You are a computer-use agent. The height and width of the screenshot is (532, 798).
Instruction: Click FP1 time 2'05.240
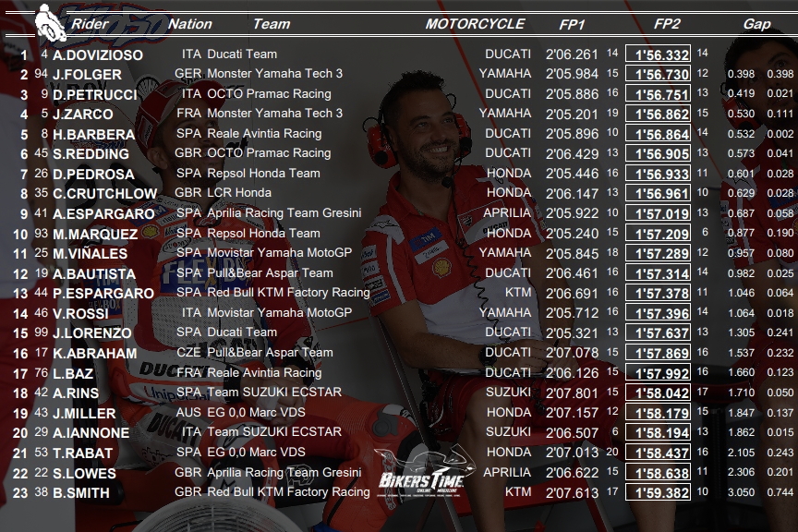click(x=572, y=234)
